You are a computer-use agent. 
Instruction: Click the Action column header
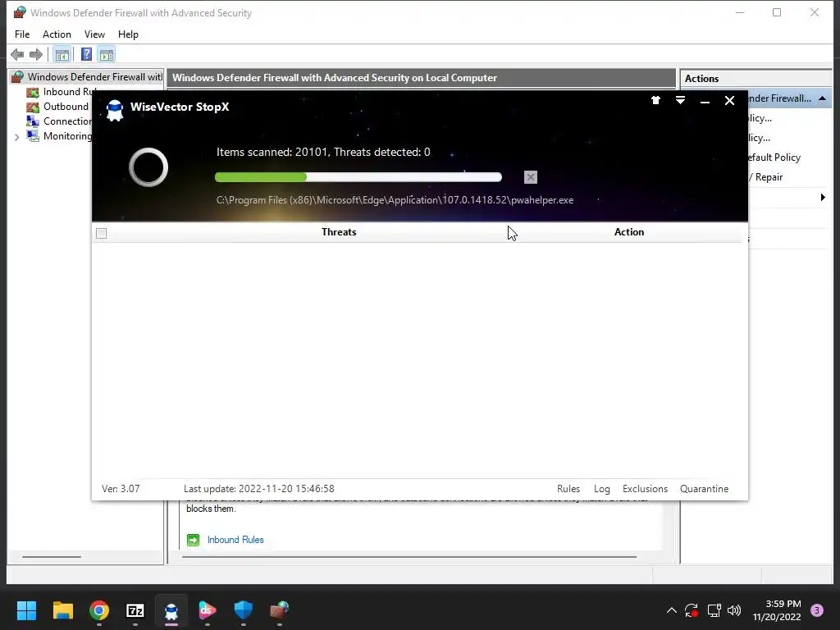(x=629, y=232)
